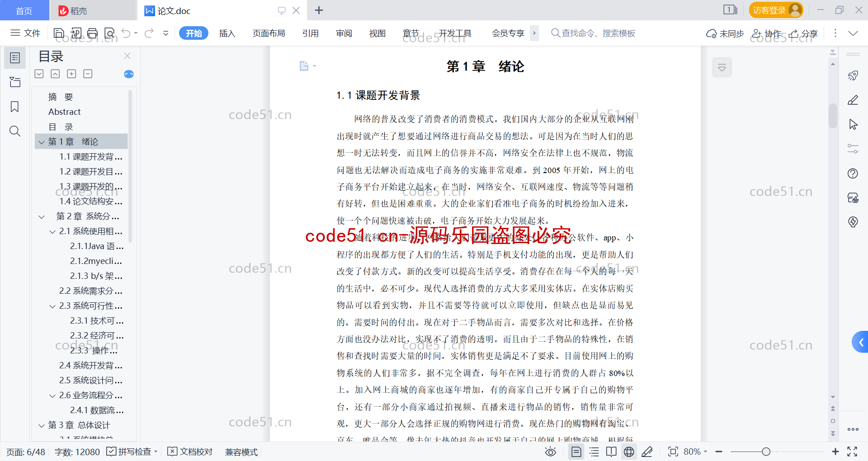Select the cursor selection tool in right sidebar

pyautogui.click(x=853, y=124)
